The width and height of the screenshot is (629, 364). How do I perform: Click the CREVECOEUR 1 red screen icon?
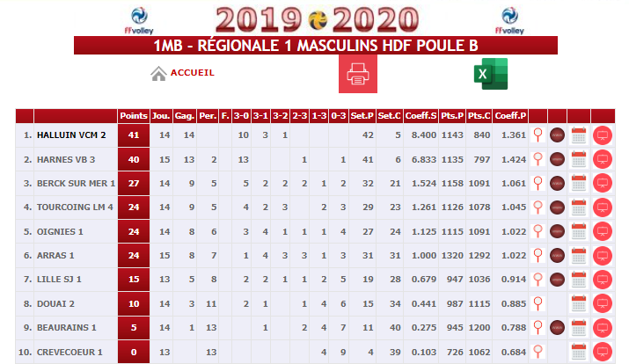[602, 352]
